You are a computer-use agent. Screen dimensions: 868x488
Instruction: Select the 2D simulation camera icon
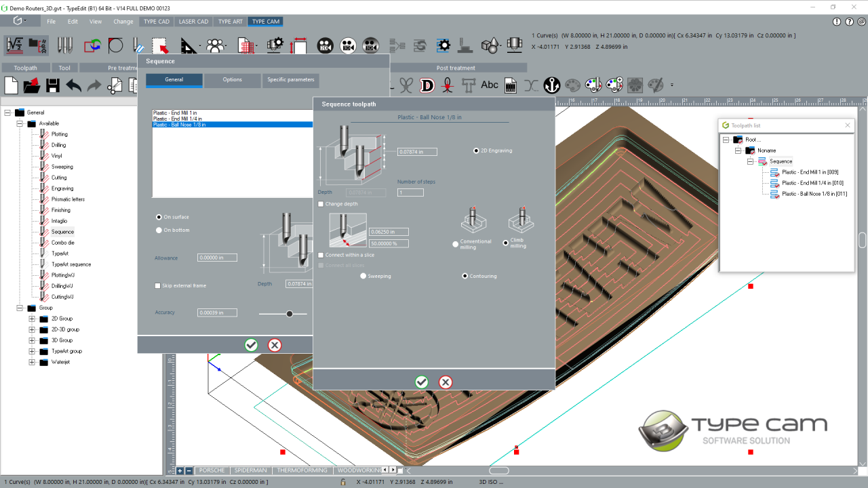coord(325,45)
